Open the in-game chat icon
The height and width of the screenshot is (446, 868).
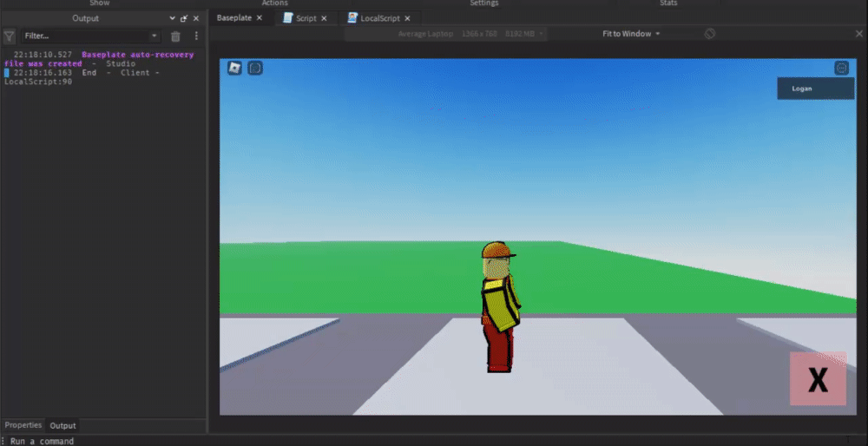[255, 68]
